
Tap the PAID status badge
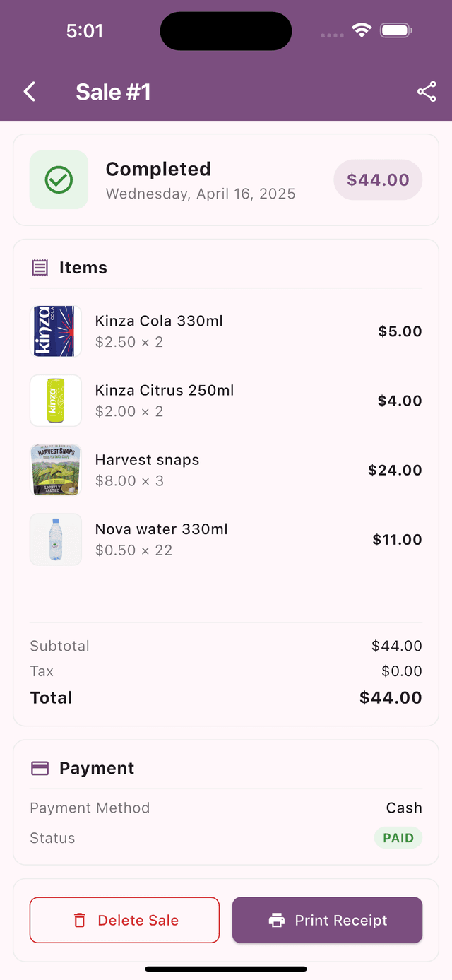[x=398, y=838]
